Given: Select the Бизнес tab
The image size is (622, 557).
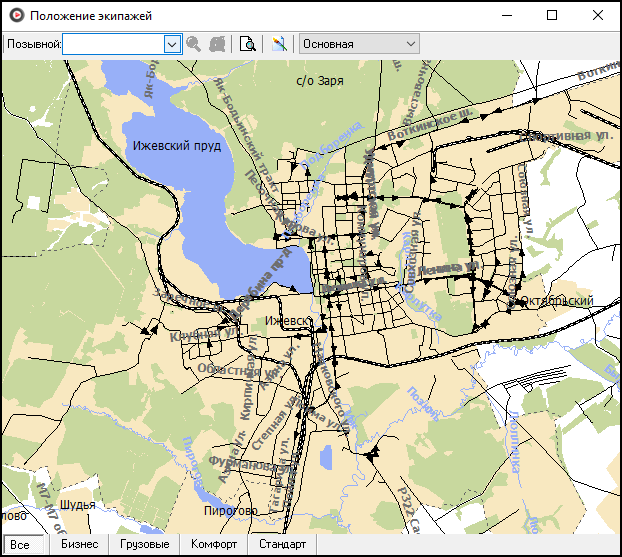Looking at the screenshot, I should pos(79,545).
